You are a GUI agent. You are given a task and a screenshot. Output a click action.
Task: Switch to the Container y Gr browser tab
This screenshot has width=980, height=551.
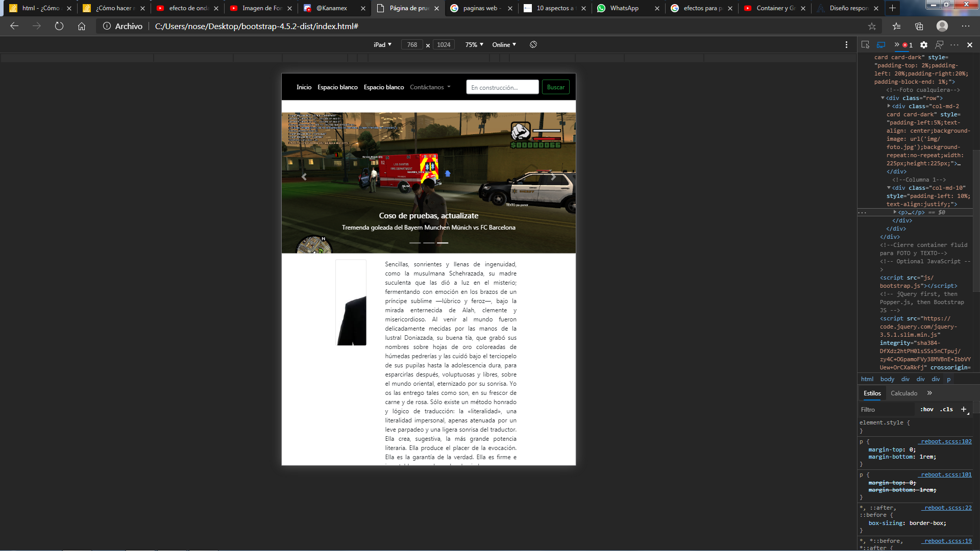[775, 8]
